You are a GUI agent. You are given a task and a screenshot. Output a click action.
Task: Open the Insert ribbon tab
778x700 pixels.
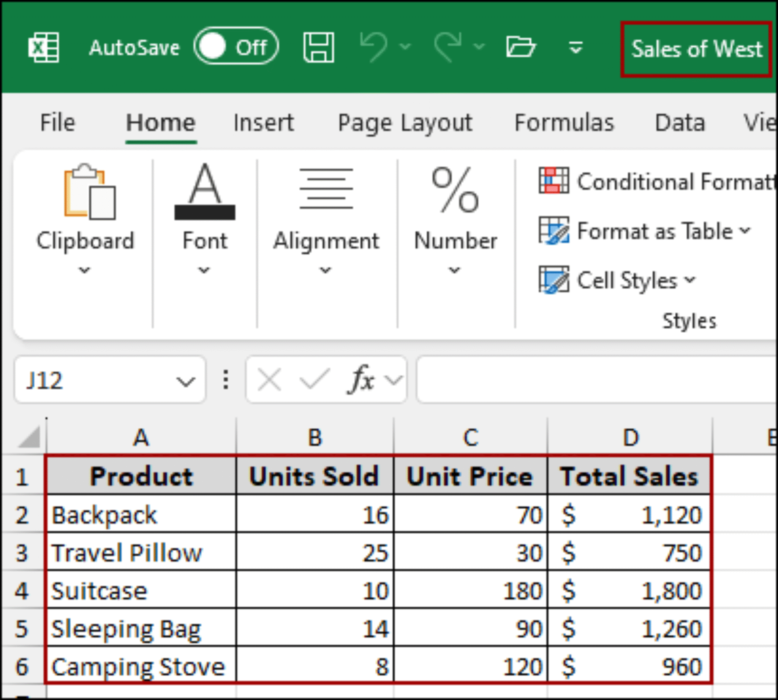click(264, 122)
